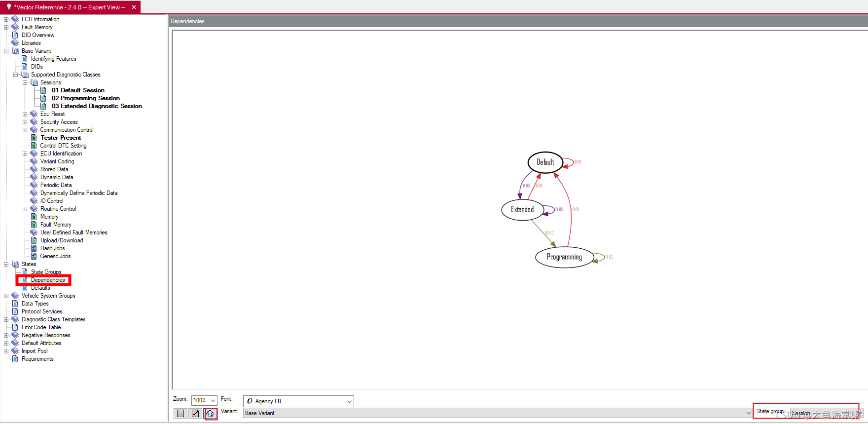Select Tester Present item
The width and height of the screenshot is (868, 424).
[x=61, y=138]
